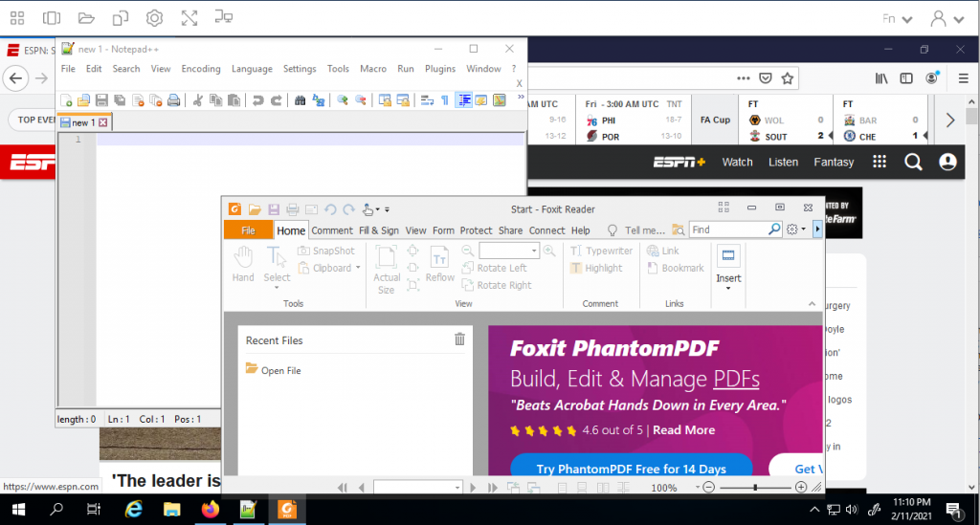Screen dimensions: 980x525
Task: Click Notepad++ Open file toolbar icon
Action: click(84, 99)
